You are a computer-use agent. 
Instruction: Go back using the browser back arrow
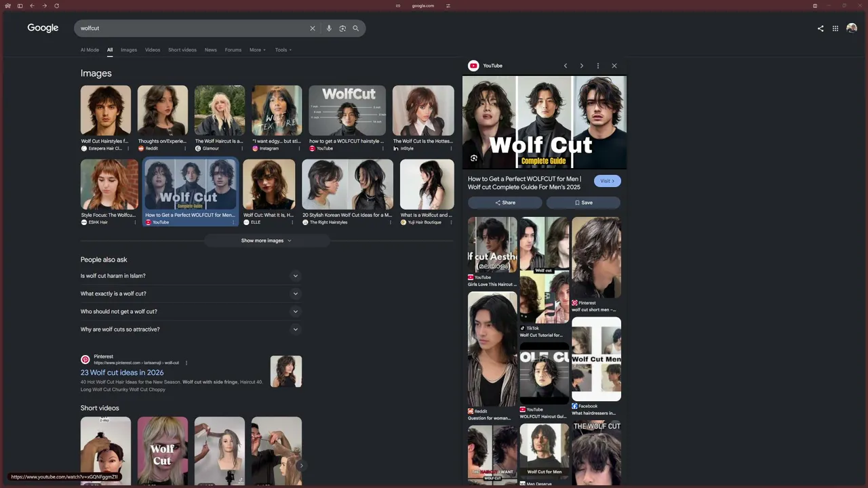pos(32,5)
